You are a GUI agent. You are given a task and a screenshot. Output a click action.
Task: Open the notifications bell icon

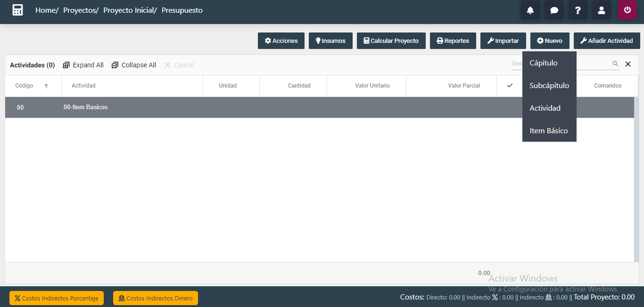coord(530,10)
